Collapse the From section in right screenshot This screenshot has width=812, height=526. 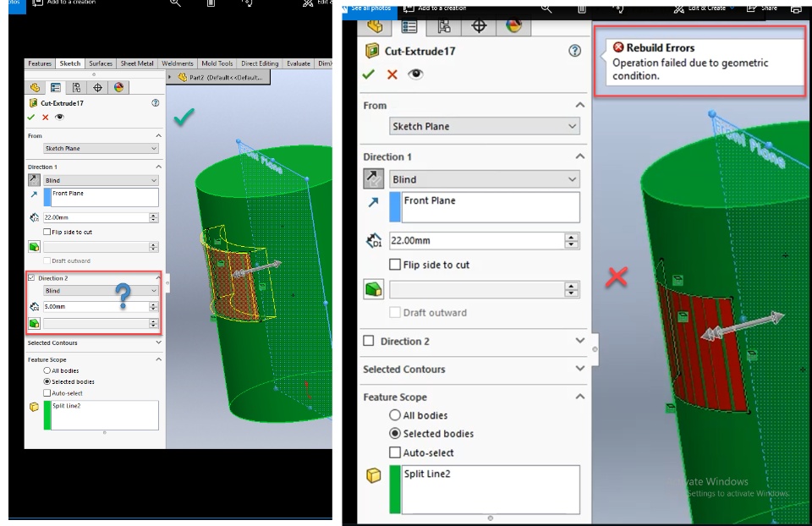(x=580, y=105)
